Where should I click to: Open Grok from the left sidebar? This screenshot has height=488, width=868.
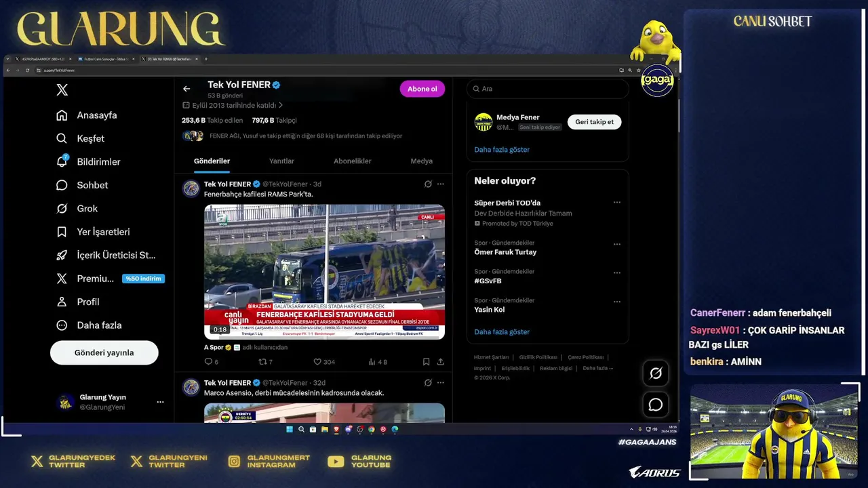click(x=77, y=208)
